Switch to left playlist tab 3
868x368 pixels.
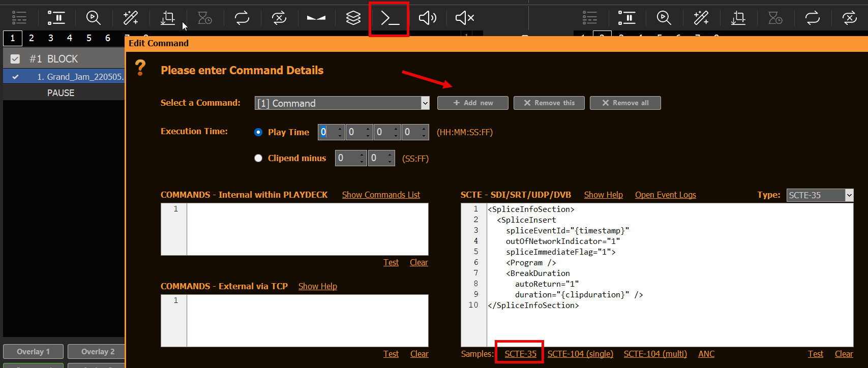(x=51, y=38)
